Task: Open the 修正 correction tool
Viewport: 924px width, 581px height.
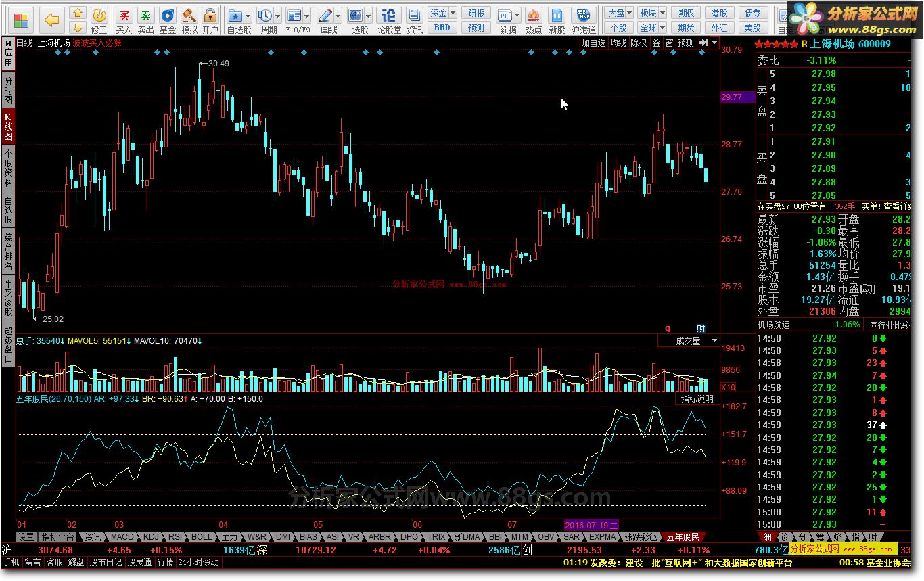Action: (x=99, y=20)
